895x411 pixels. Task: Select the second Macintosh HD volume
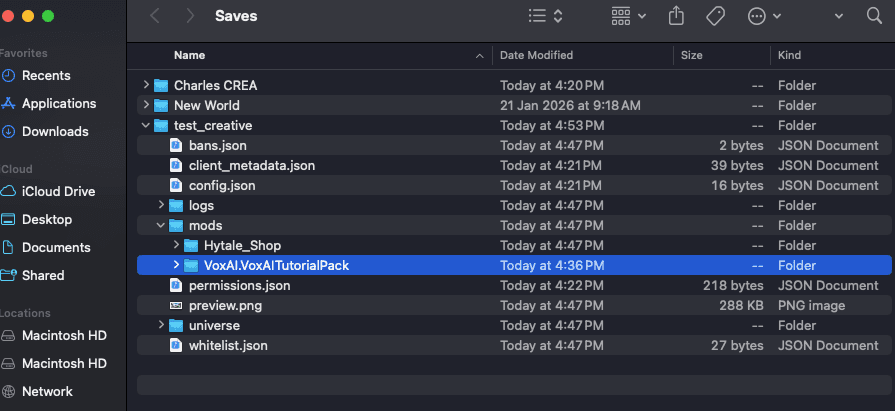point(54,363)
